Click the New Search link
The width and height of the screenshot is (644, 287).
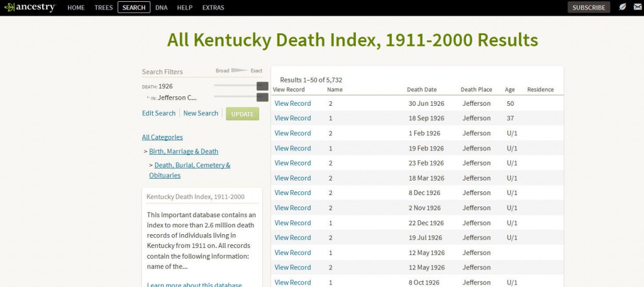[x=201, y=113]
